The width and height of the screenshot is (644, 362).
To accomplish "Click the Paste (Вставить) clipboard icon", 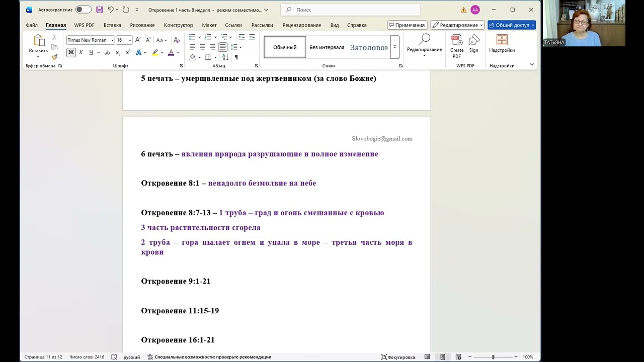I will (x=39, y=41).
